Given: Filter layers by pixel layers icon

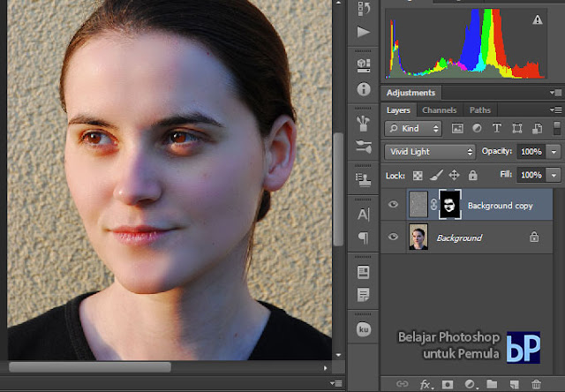Looking at the screenshot, I should click(x=457, y=128).
